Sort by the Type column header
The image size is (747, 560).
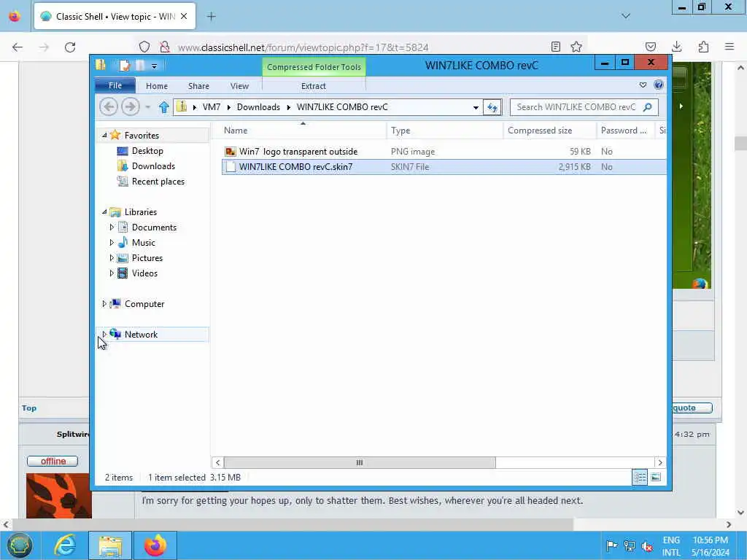point(444,131)
